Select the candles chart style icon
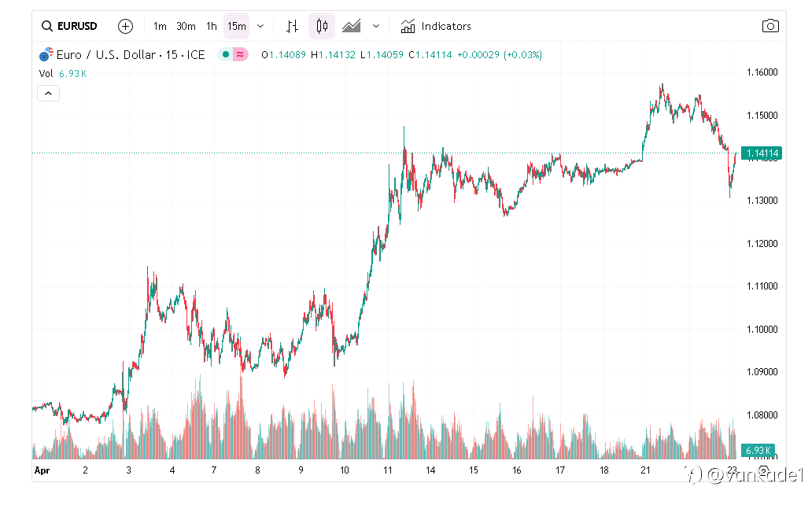Viewport: 812px width, 505px height. point(322,26)
